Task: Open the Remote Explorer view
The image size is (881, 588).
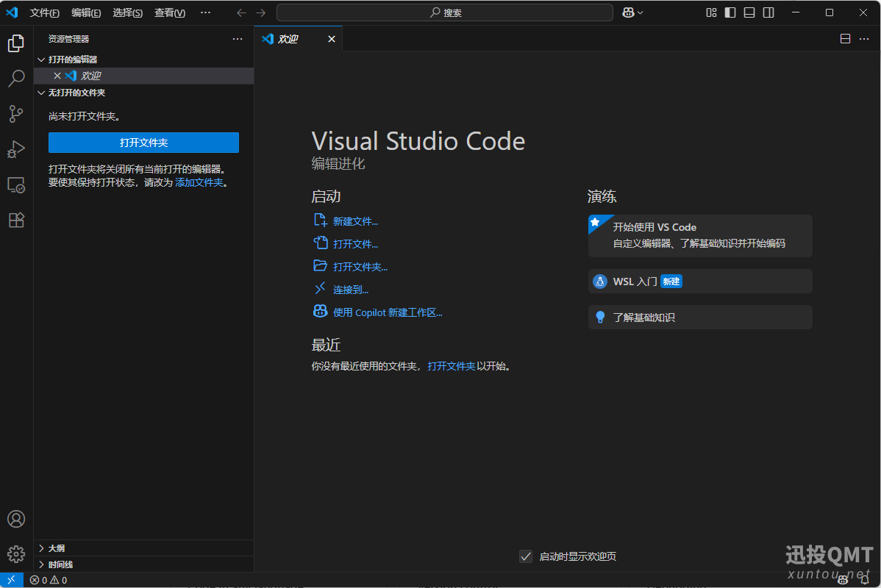Action: click(16, 184)
